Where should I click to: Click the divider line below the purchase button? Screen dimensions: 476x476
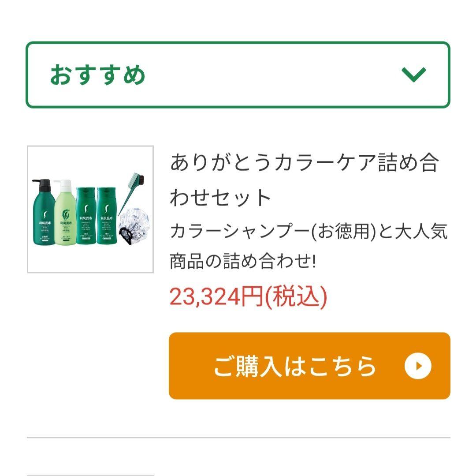point(238,436)
